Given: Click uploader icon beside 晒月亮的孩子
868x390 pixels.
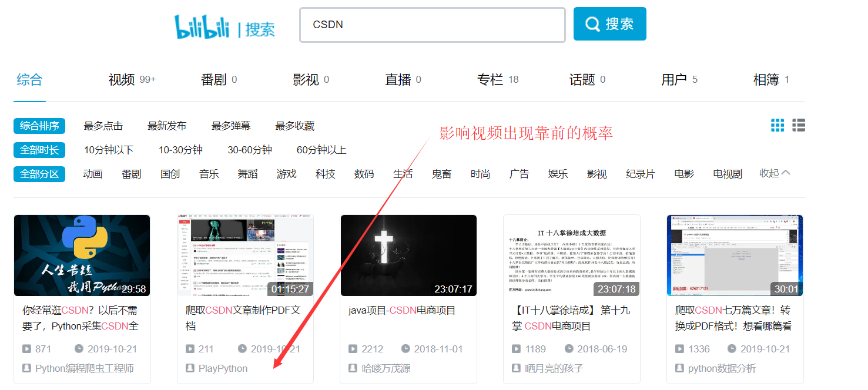Looking at the screenshot, I should coord(516,368).
